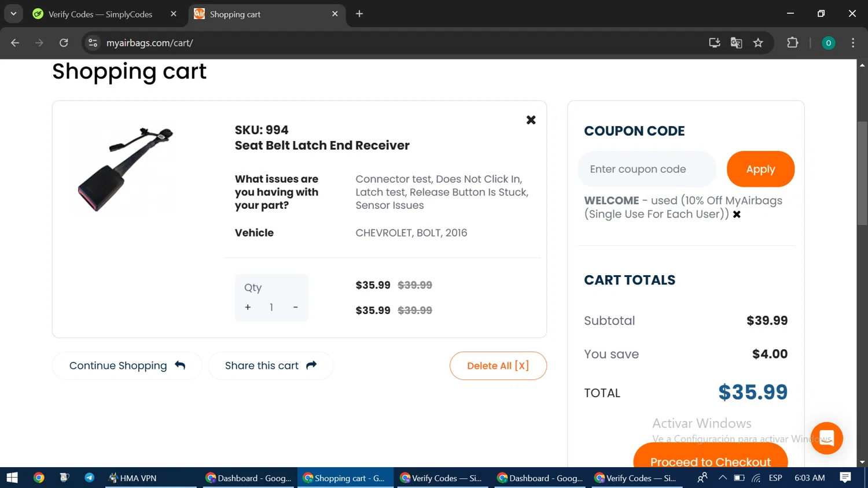Increase quantity with the plus button

click(248, 307)
